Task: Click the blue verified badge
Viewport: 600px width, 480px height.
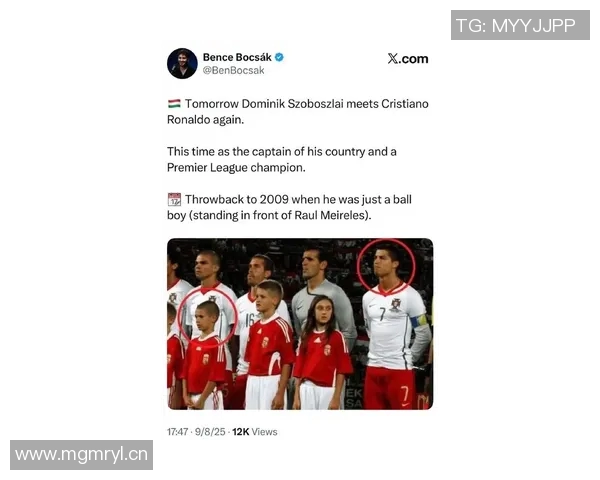Action: pyautogui.click(x=279, y=57)
